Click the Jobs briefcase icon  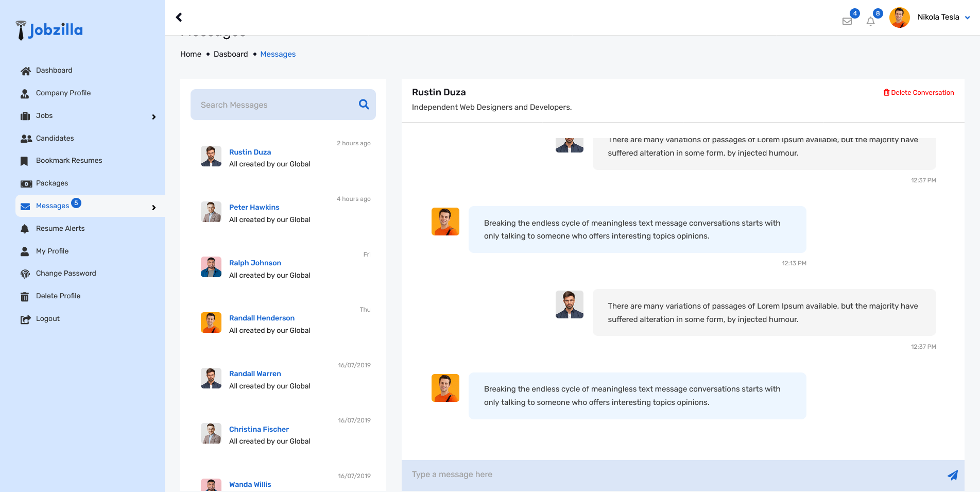click(25, 116)
